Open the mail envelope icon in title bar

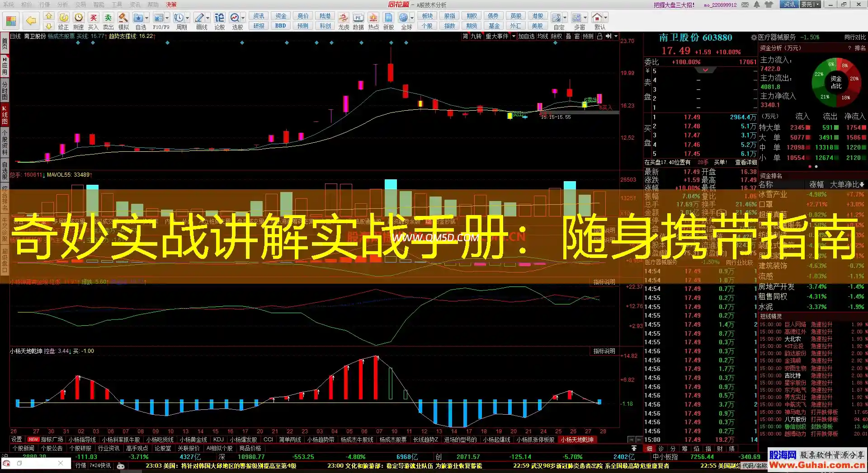click(745, 5)
